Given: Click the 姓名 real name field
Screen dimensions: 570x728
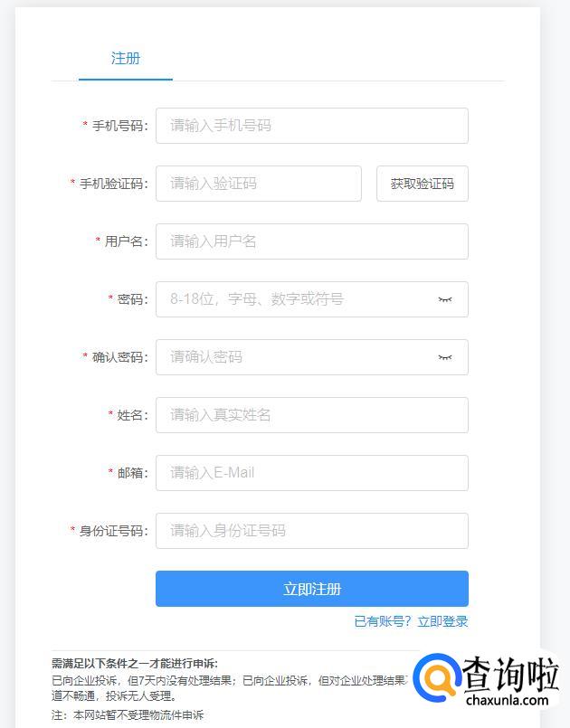Looking at the screenshot, I should [x=312, y=415].
